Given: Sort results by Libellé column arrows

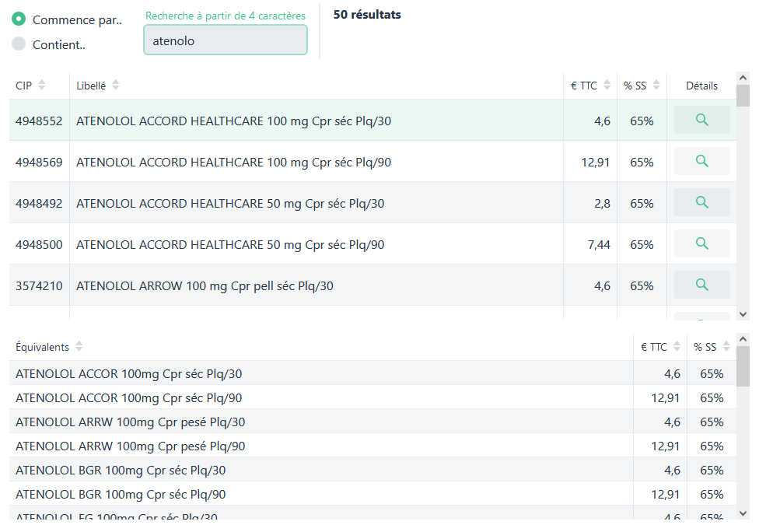Looking at the screenshot, I should tap(115, 86).
